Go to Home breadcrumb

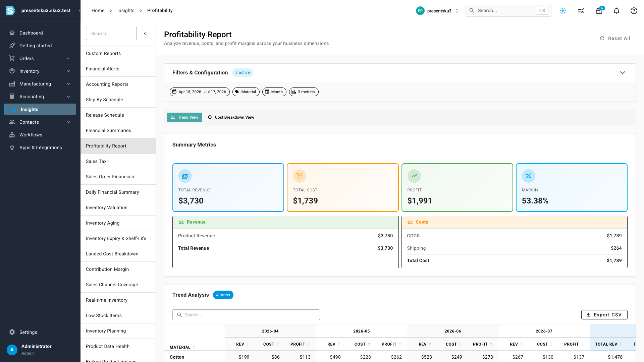coord(98,10)
